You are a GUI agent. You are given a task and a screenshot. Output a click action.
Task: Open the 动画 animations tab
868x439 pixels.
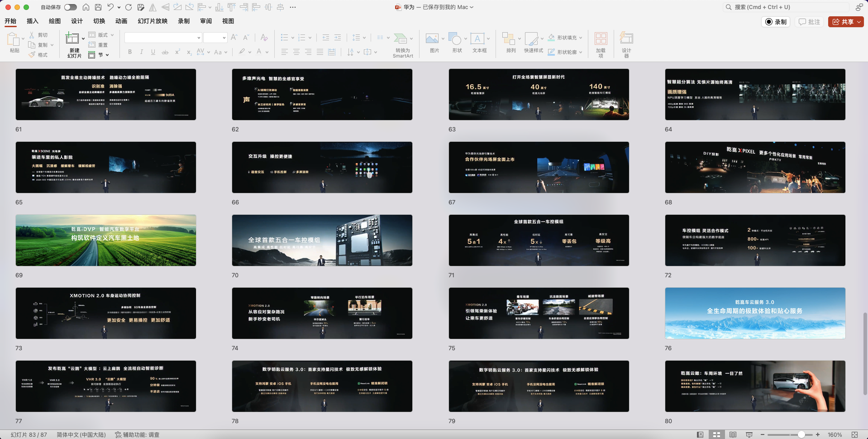(x=121, y=21)
